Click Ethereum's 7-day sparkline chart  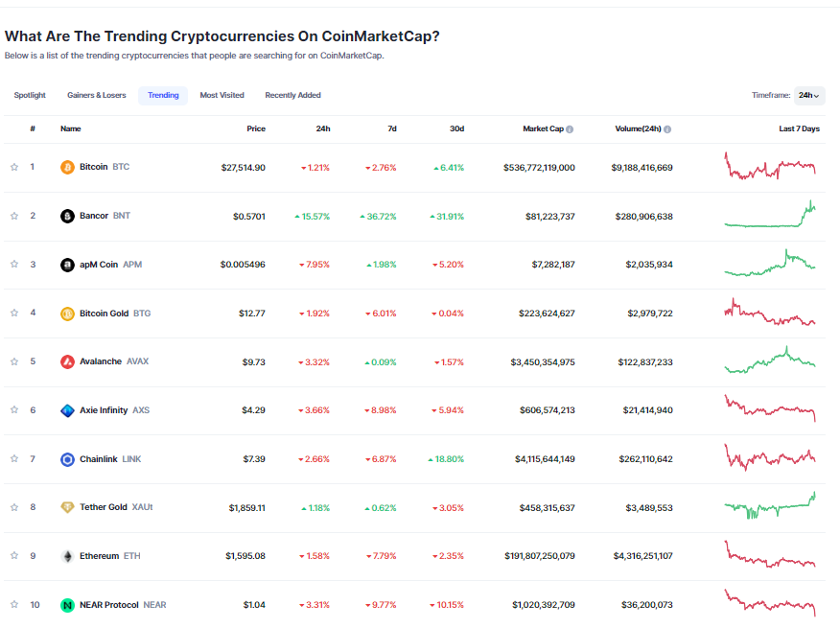[770, 554]
